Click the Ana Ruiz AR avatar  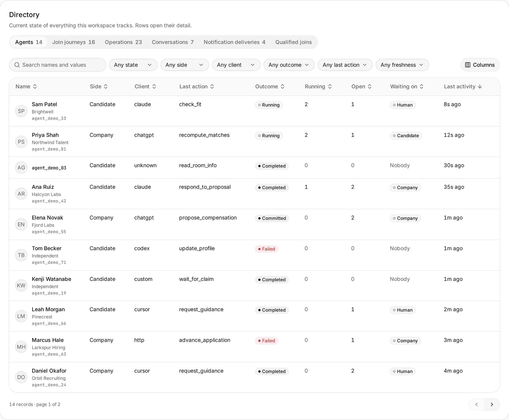click(x=21, y=194)
